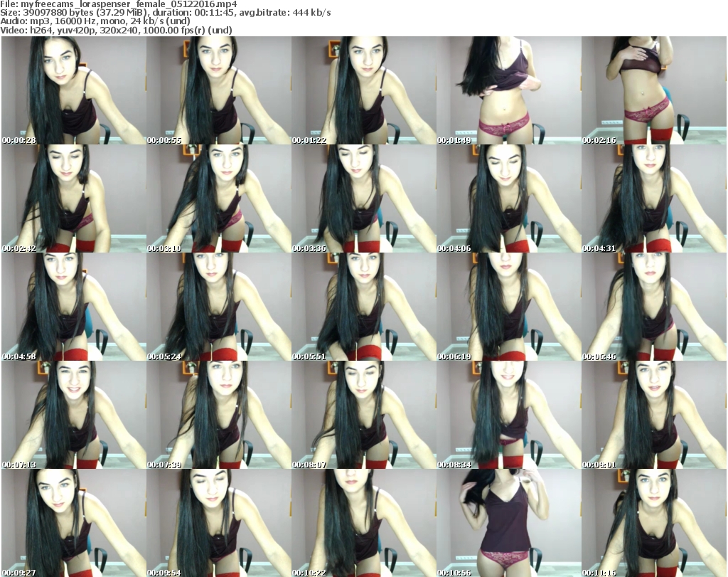Select the final frame at 00:11:16

(653, 523)
